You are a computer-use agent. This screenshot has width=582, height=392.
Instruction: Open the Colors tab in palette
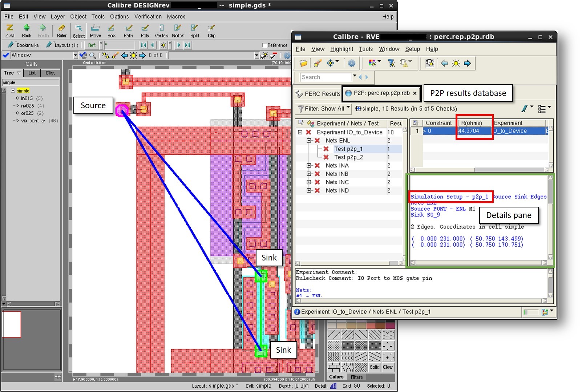[336, 377]
